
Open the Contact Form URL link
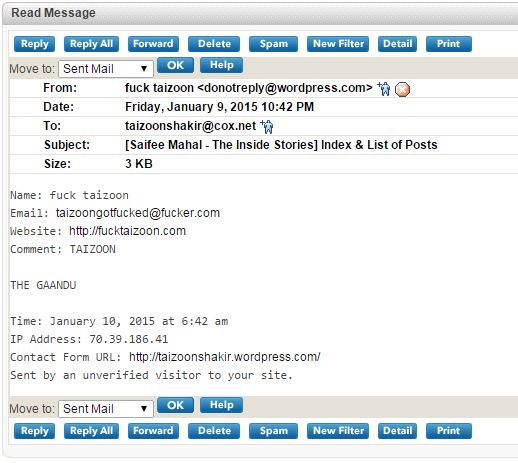(225, 357)
